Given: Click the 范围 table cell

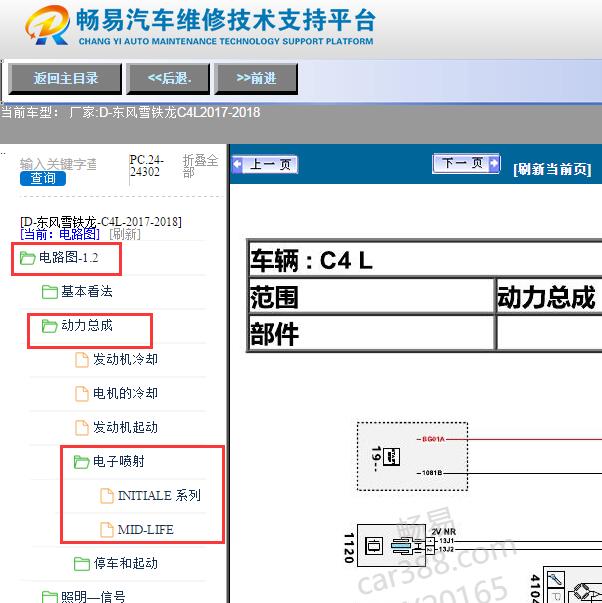Looking at the screenshot, I should pyautogui.click(x=371, y=297).
